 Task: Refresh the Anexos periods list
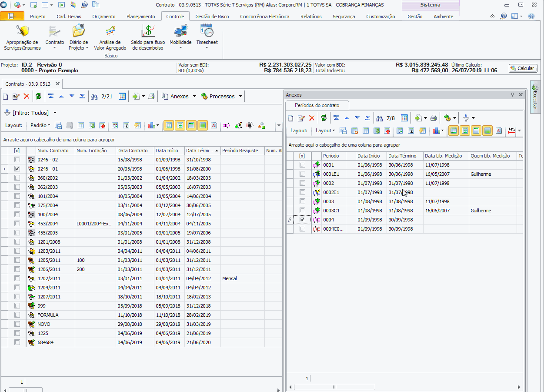(x=324, y=118)
